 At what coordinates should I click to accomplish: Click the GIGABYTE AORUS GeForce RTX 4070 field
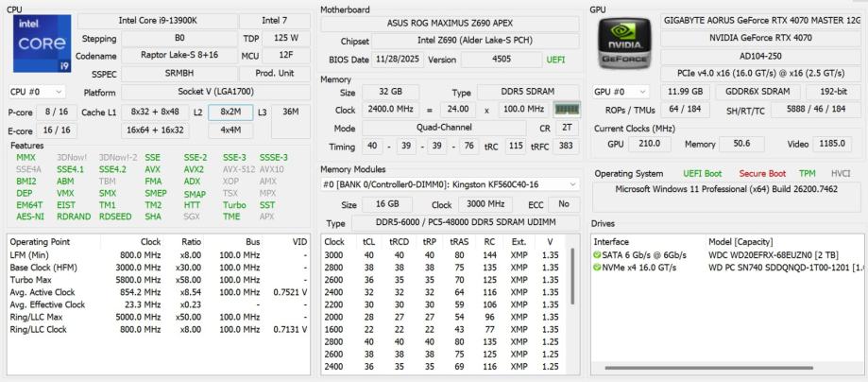pyautogui.click(x=761, y=21)
